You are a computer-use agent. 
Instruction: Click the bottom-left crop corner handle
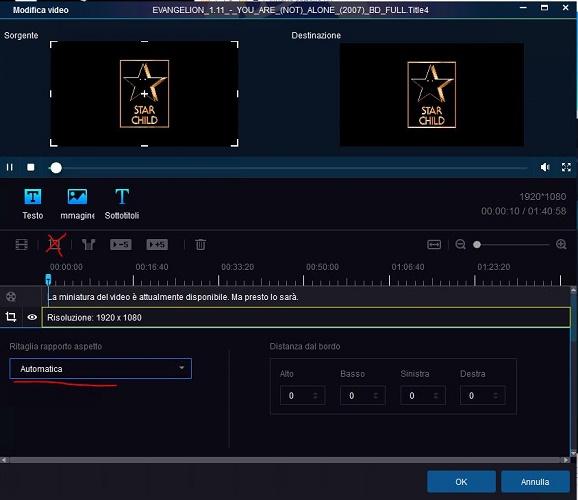coord(54,143)
